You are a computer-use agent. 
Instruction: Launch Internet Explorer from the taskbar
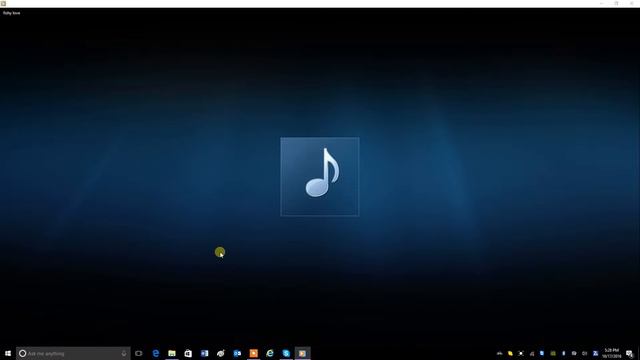pos(270,353)
